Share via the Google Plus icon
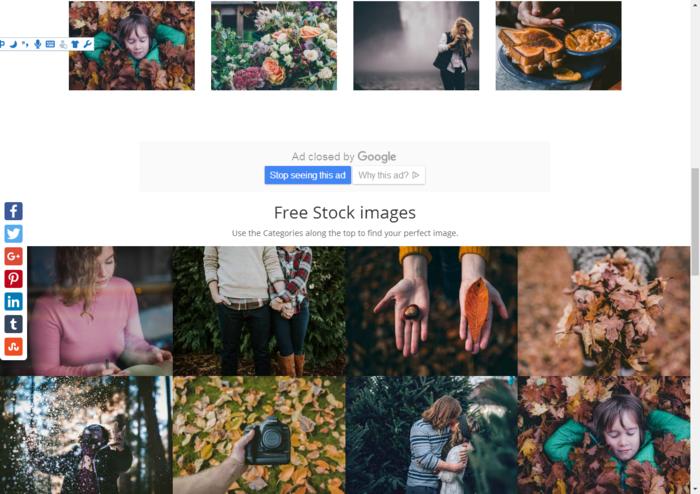Screen dimensions: 700x494 coord(13,256)
